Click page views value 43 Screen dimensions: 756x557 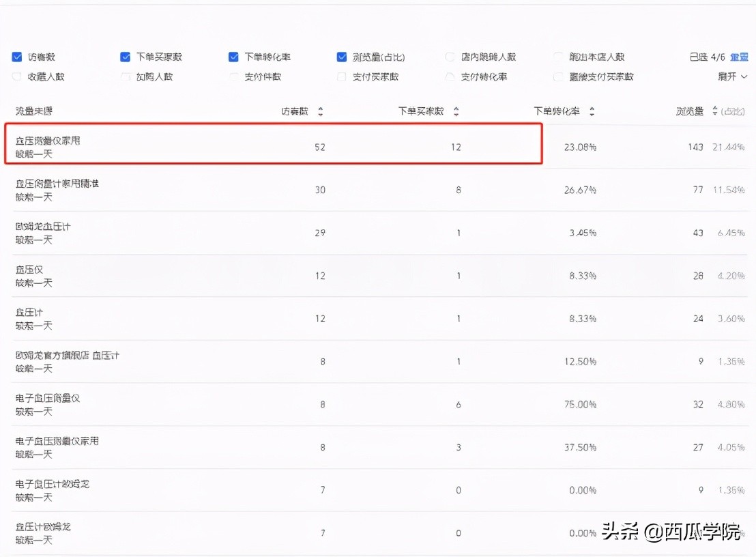pos(698,233)
